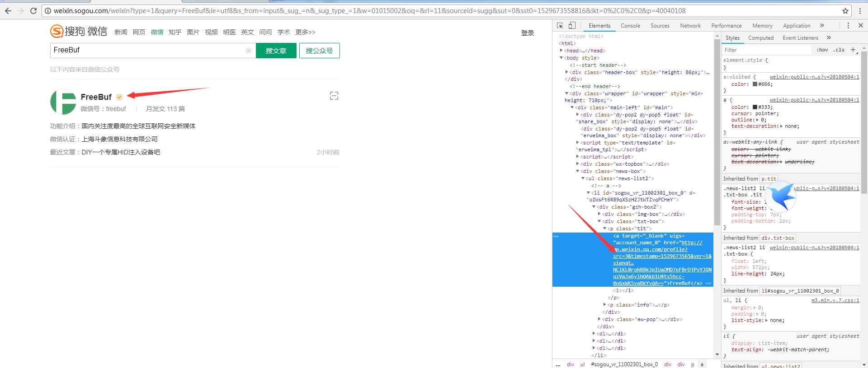
Task: Show more DevTools tabs chevron
Action: [822, 26]
